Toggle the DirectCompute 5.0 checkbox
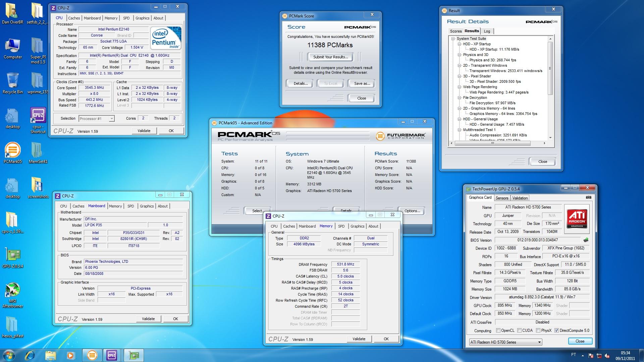Screen dimensions: 644x362 pos(556,330)
